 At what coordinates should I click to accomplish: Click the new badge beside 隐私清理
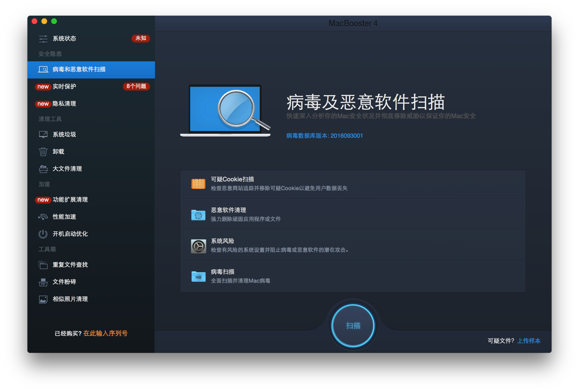(43, 104)
